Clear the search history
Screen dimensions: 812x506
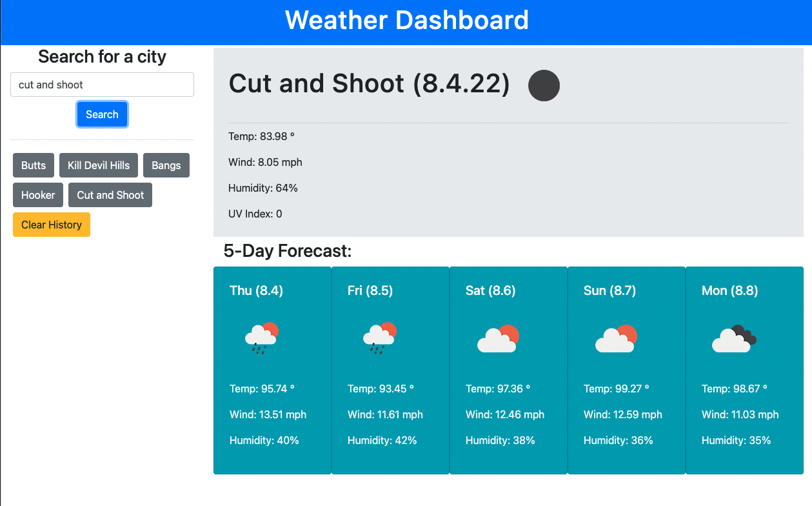51,225
